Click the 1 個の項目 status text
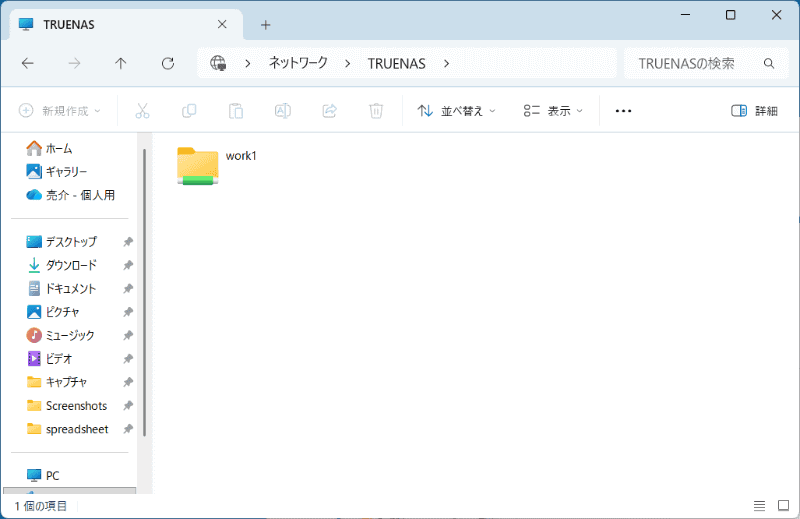Image resolution: width=800 pixels, height=519 pixels. [x=41, y=506]
